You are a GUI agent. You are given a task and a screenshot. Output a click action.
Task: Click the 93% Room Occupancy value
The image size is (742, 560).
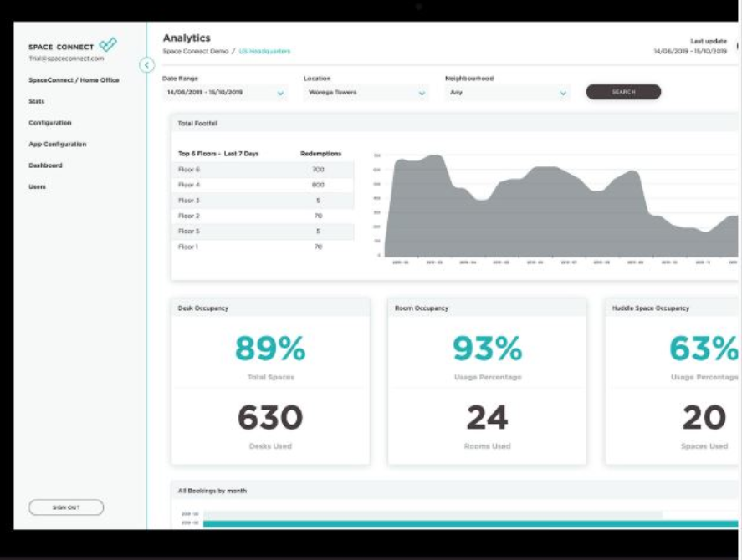click(x=488, y=349)
